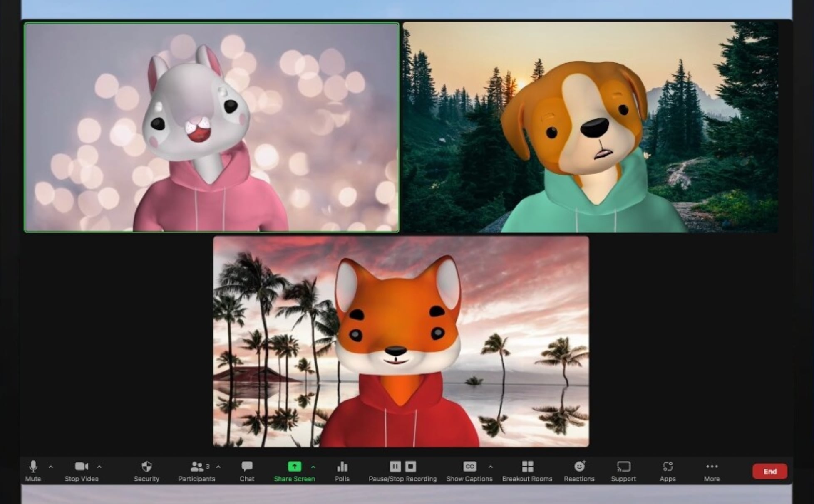Expand captions options arrow
The image size is (814, 504).
click(x=491, y=467)
